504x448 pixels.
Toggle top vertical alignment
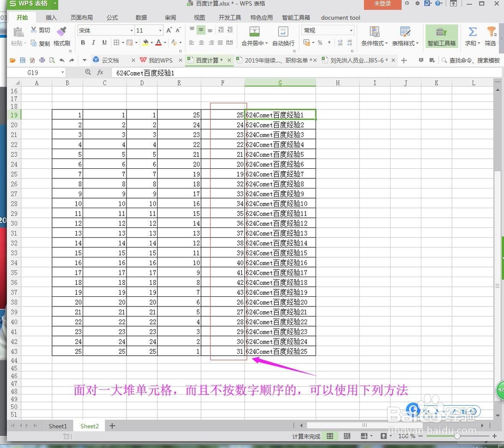point(192,30)
